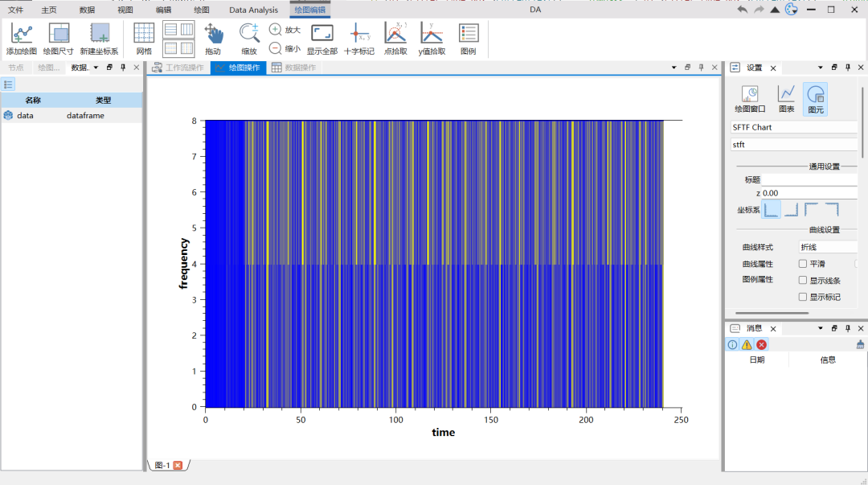This screenshot has height=485, width=868.
Task: Activate 点拾取 point picker tool
Action: click(395, 39)
